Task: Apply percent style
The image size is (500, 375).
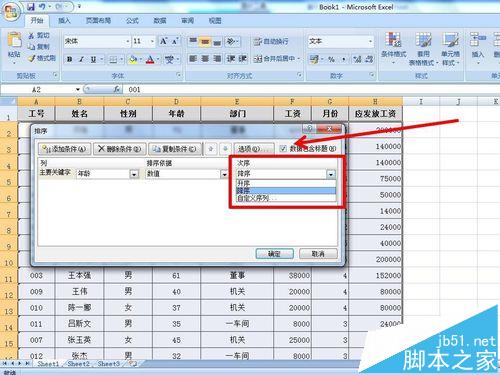Action: 331,59
